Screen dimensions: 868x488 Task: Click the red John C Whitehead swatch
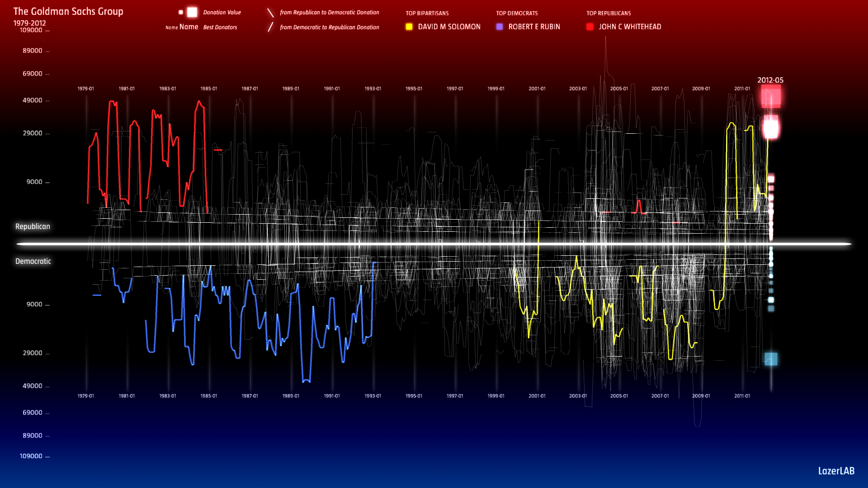(590, 27)
